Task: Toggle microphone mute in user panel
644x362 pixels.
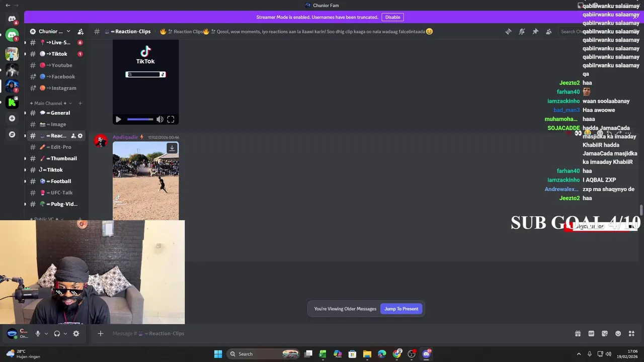Action: pos(38,333)
